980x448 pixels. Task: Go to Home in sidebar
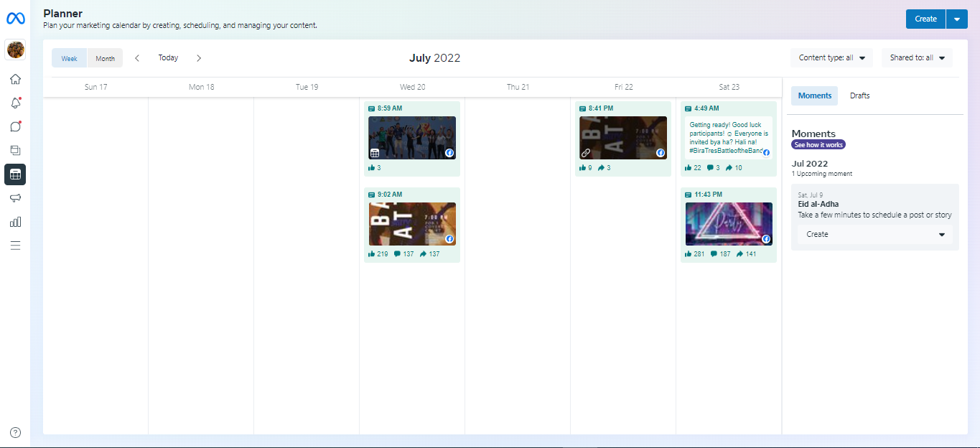click(15, 79)
